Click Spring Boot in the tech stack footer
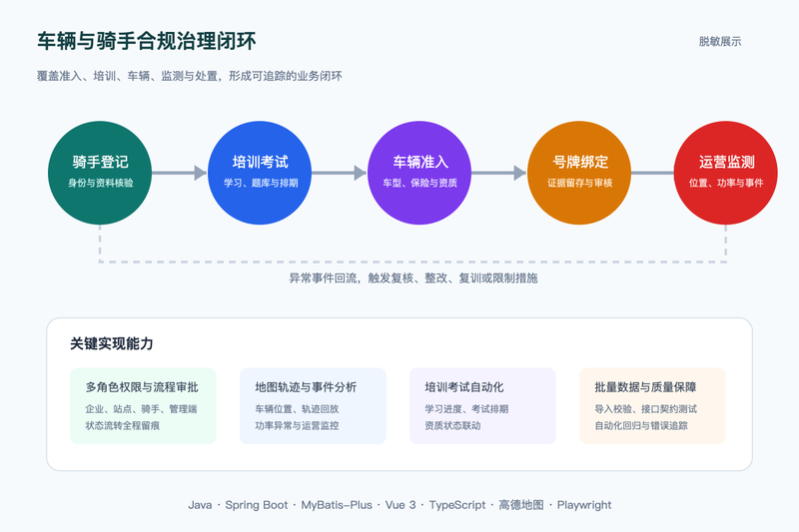The width and height of the screenshot is (799, 532). point(257,505)
